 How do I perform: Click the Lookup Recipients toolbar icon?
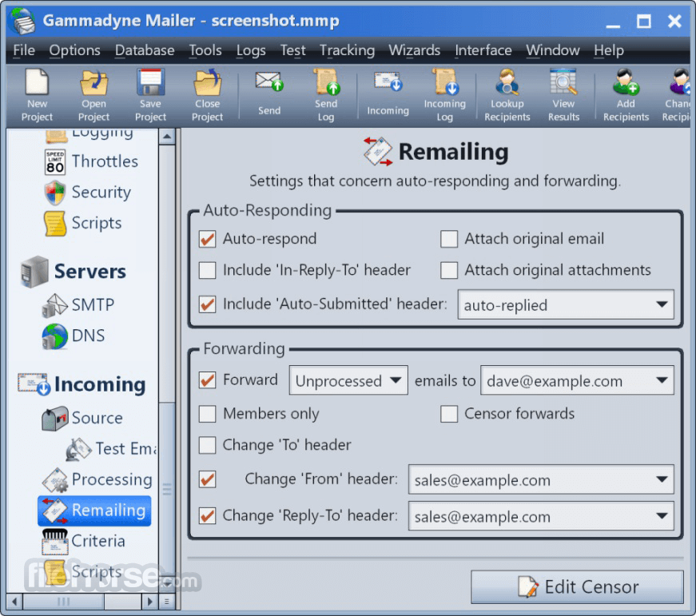pos(507,95)
